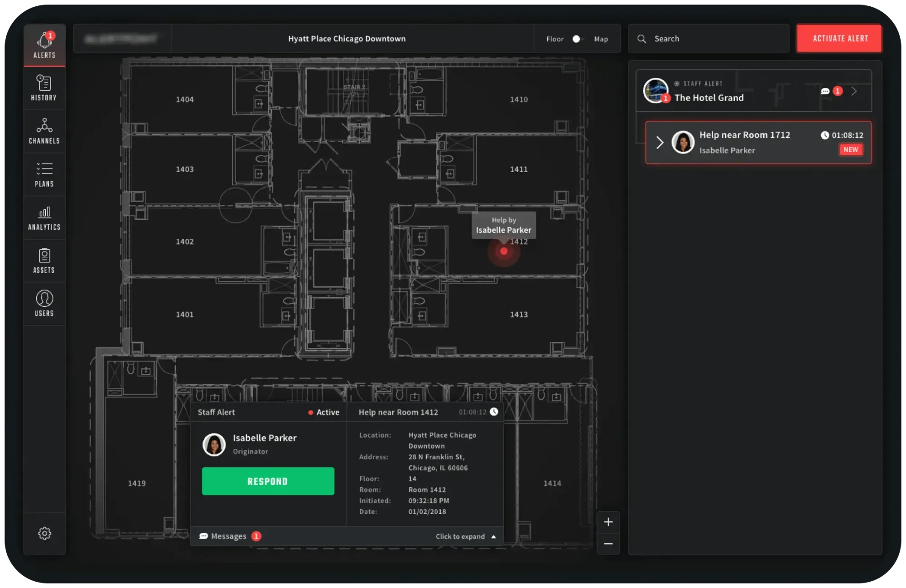906x588 pixels.
Task: Open settings gear in sidebar
Action: point(44,533)
